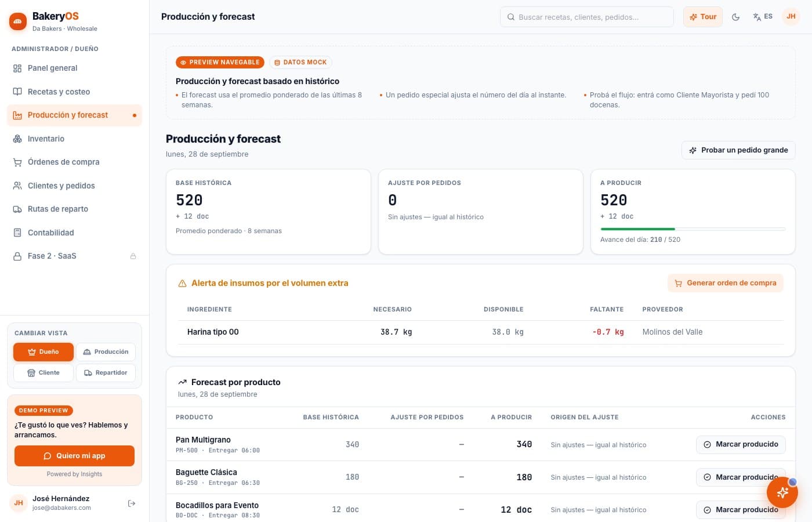Click the trend arrow icon beside Forecast por producto
812x522 pixels.
[182, 382]
